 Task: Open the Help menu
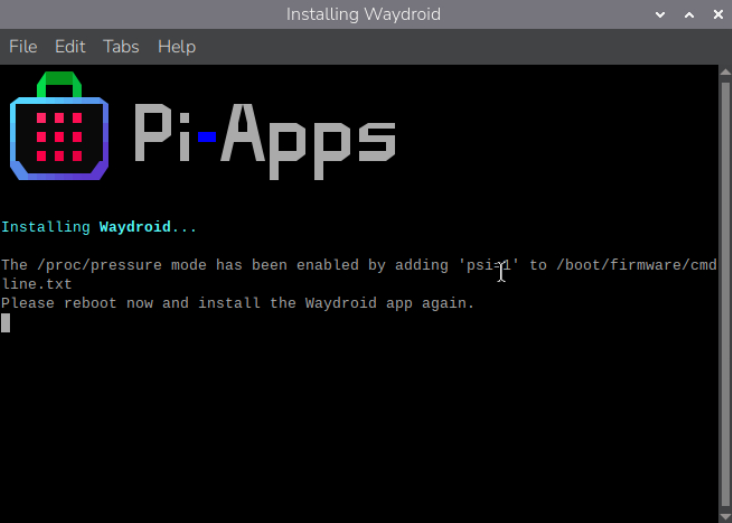tap(176, 46)
